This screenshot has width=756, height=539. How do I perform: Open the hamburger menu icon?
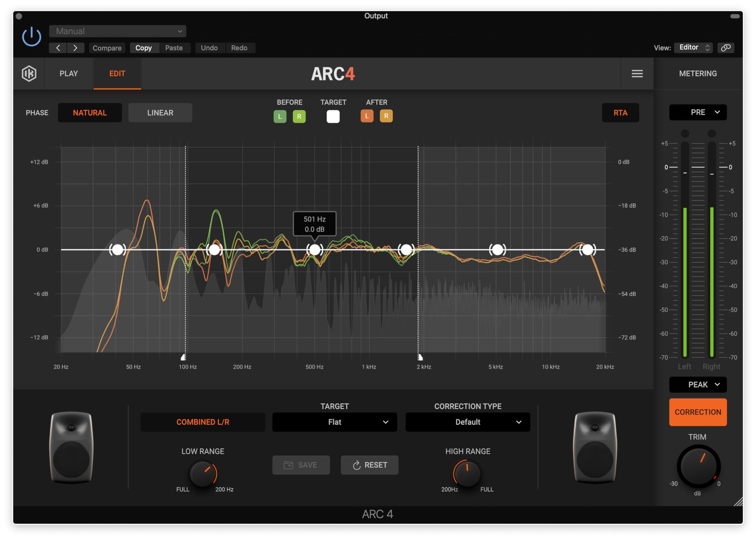pos(637,73)
